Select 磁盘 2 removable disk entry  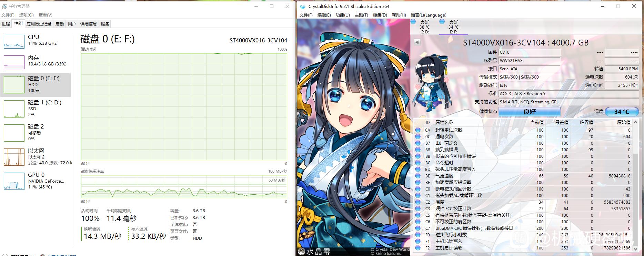pos(36,133)
